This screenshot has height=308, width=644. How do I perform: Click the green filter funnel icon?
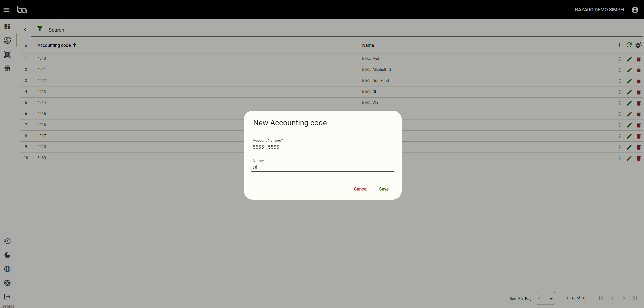[x=40, y=29]
